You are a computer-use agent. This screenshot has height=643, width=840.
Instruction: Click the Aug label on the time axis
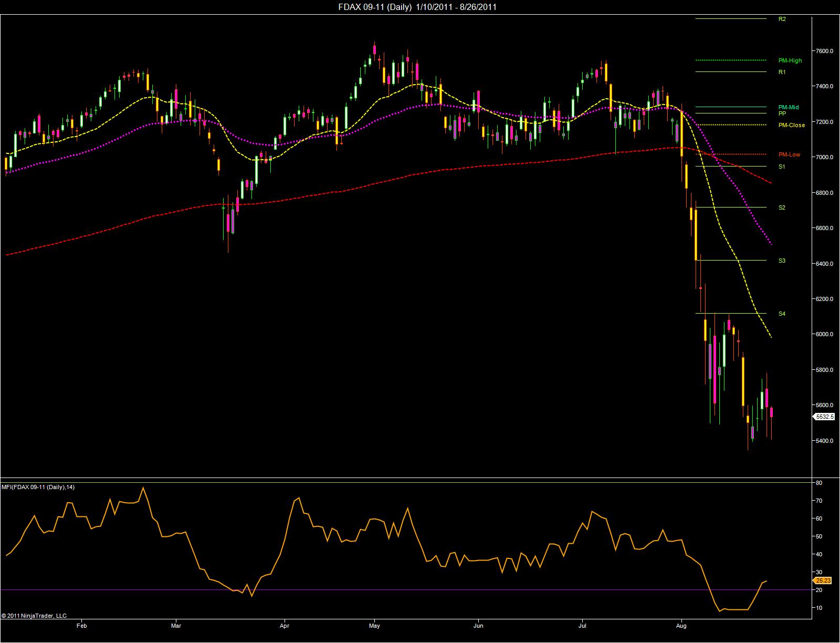coord(681,626)
